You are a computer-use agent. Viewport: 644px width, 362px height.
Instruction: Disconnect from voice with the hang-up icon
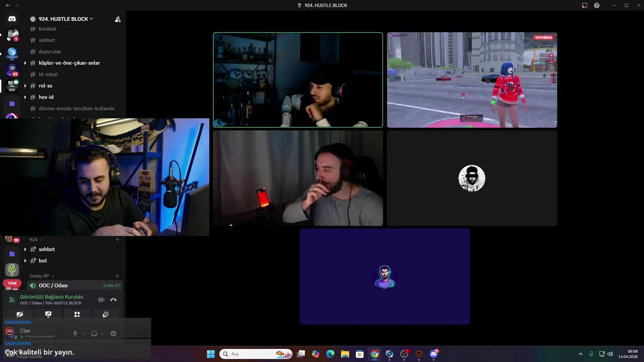pos(113,300)
